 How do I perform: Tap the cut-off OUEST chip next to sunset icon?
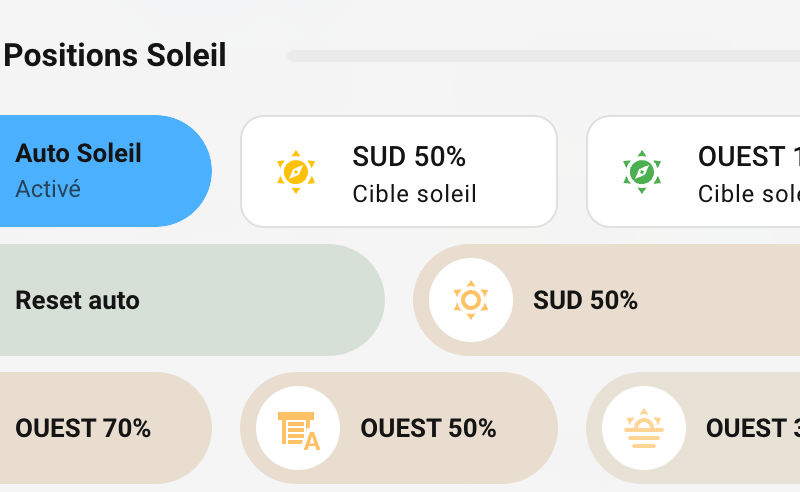(x=752, y=428)
